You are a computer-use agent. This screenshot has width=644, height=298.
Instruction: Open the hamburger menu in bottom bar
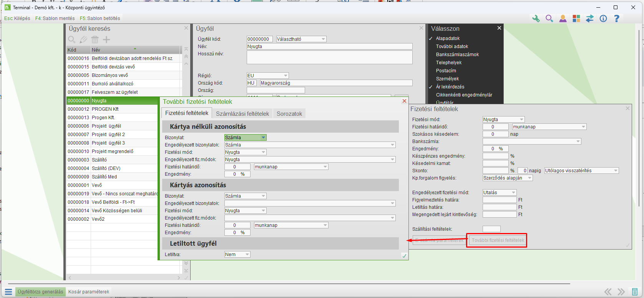coord(8,292)
